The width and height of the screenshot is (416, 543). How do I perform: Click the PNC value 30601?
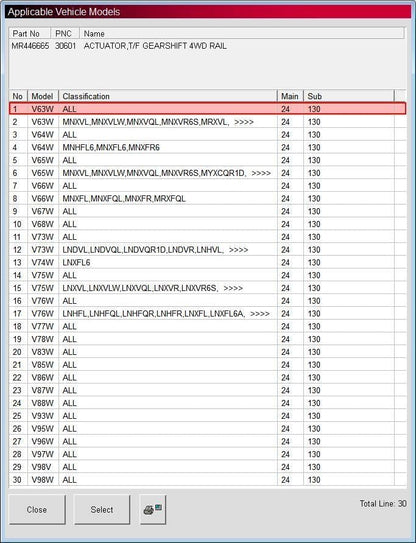coord(65,46)
